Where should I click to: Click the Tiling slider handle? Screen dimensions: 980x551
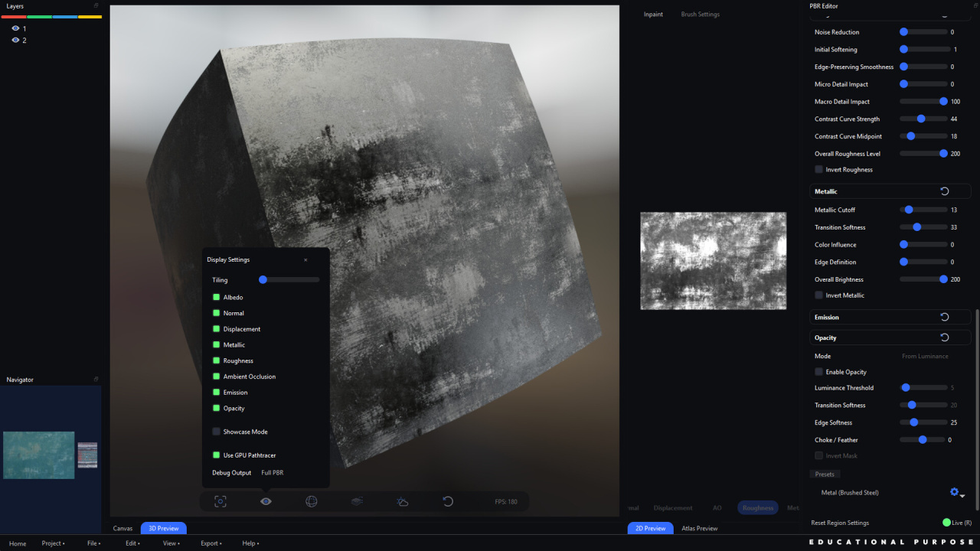click(x=263, y=280)
